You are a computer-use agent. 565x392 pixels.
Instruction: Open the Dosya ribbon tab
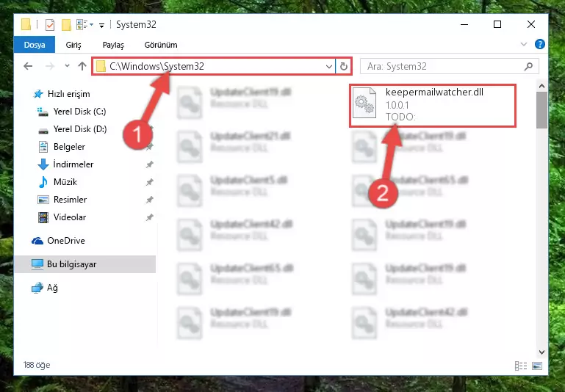tap(35, 45)
